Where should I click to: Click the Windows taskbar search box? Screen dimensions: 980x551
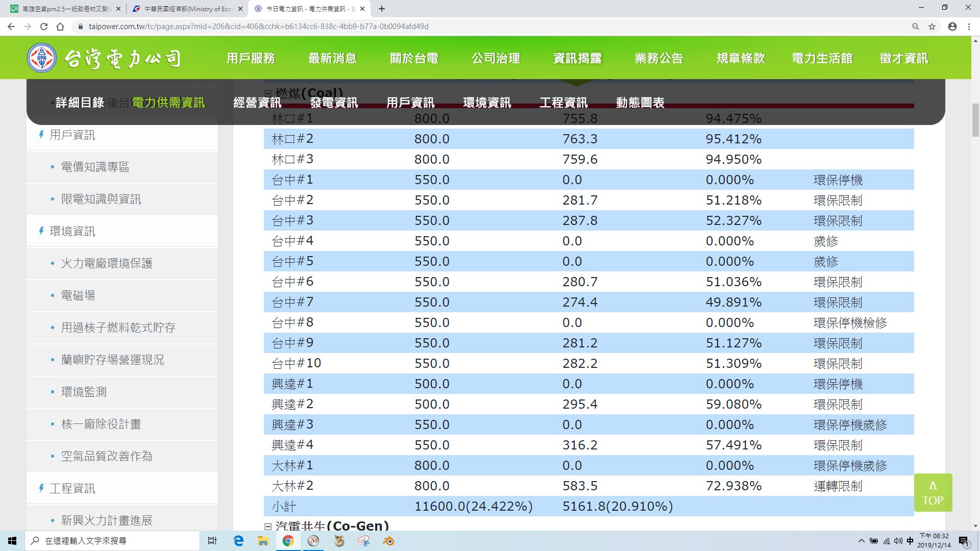[112, 541]
